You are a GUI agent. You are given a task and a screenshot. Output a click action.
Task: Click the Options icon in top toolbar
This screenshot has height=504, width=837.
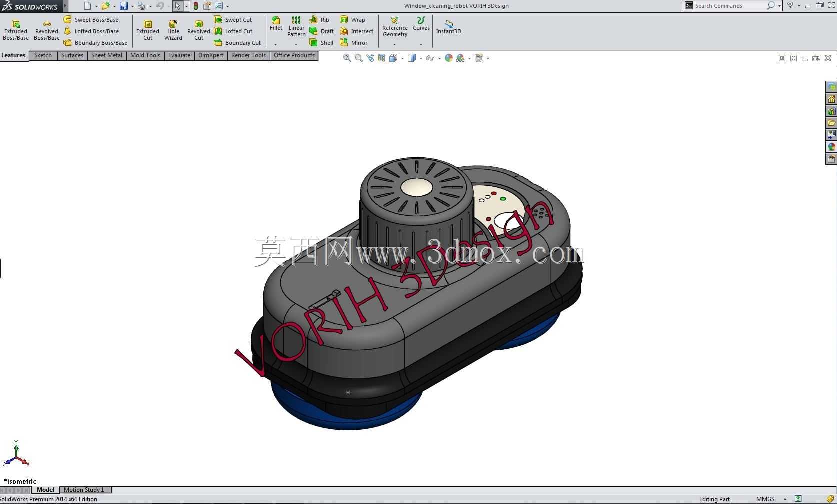[x=219, y=6]
